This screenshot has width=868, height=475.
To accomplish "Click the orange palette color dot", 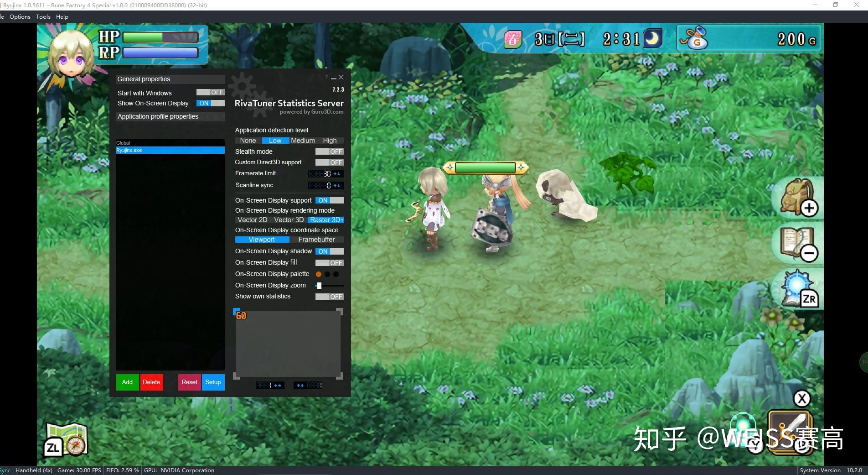I will (x=319, y=274).
